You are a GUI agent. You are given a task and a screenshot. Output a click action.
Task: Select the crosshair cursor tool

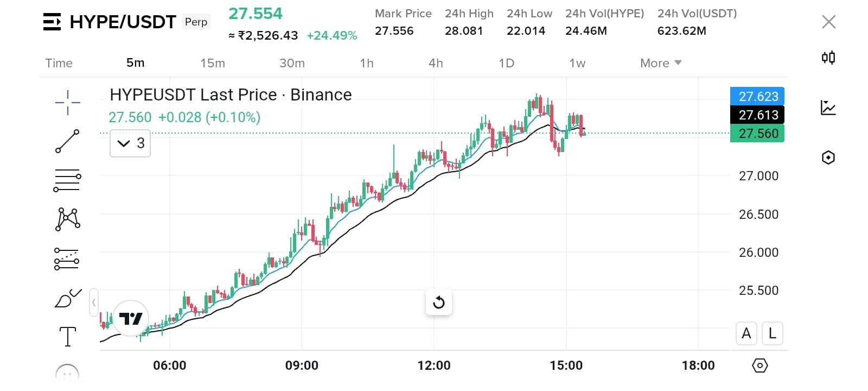[68, 102]
